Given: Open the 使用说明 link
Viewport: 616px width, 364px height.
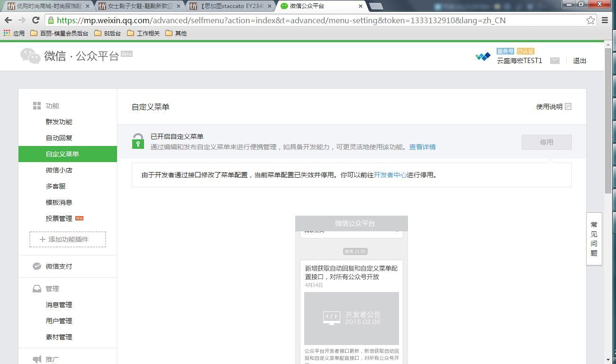Looking at the screenshot, I should pos(549,107).
